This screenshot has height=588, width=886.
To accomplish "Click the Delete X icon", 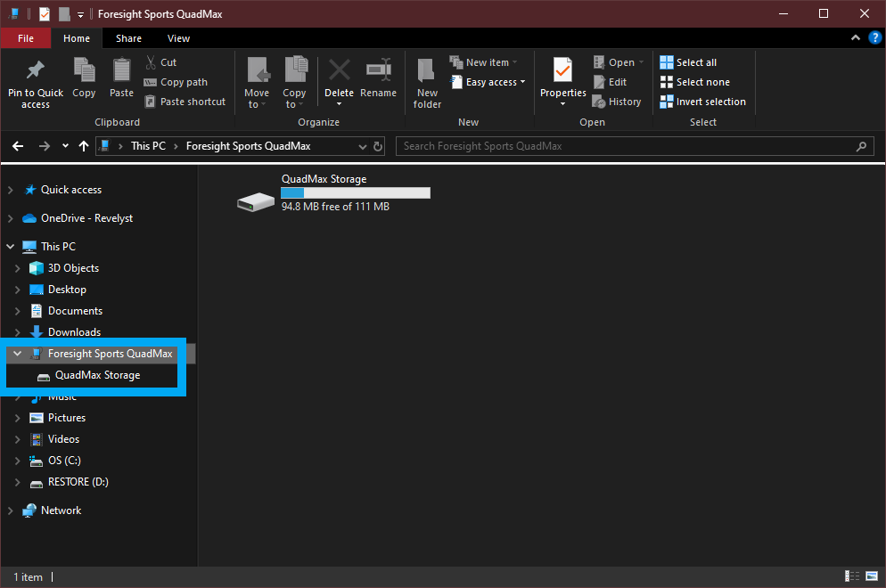I will (x=339, y=70).
